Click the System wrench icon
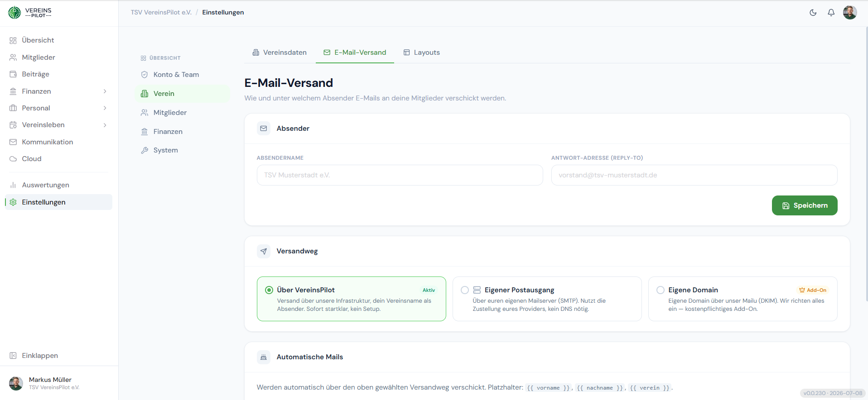 tap(145, 150)
